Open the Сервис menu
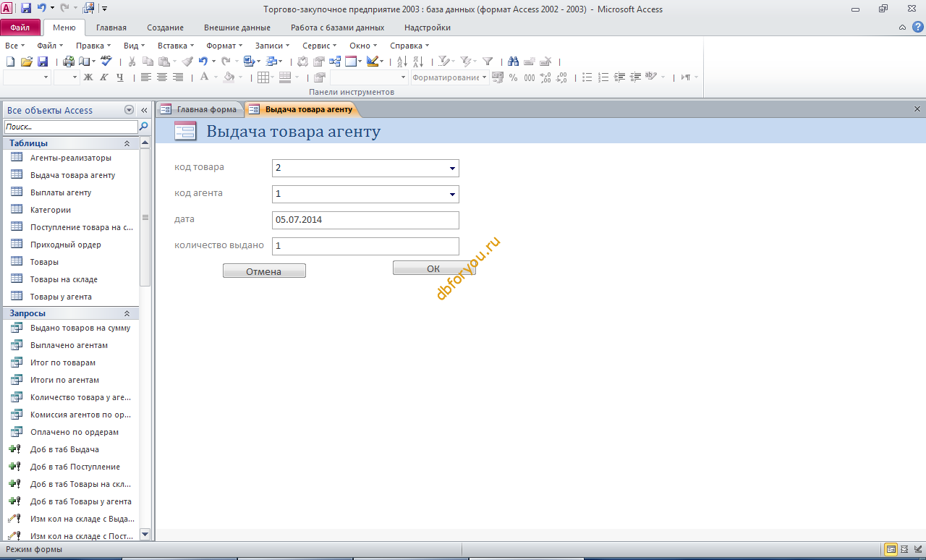The width and height of the screenshot is (926, 560). tap(318, 46)
